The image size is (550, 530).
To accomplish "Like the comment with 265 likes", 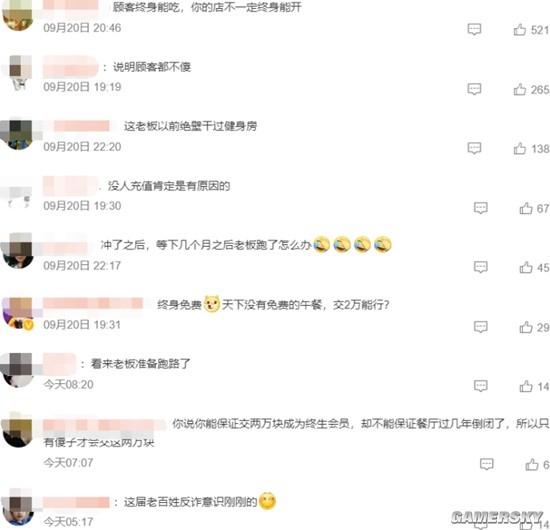I will (519, 89).
